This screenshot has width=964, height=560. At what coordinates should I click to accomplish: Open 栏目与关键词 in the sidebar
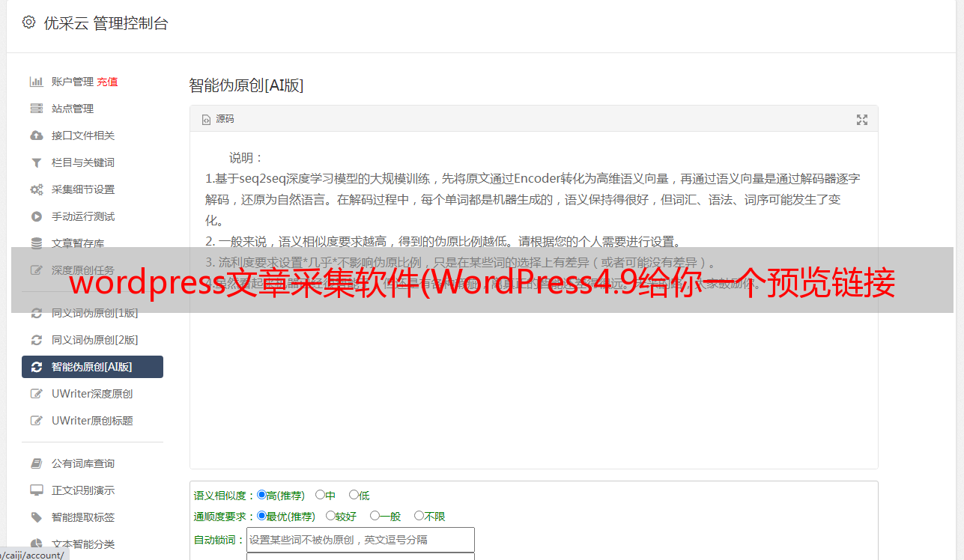[x=83, y=162]
